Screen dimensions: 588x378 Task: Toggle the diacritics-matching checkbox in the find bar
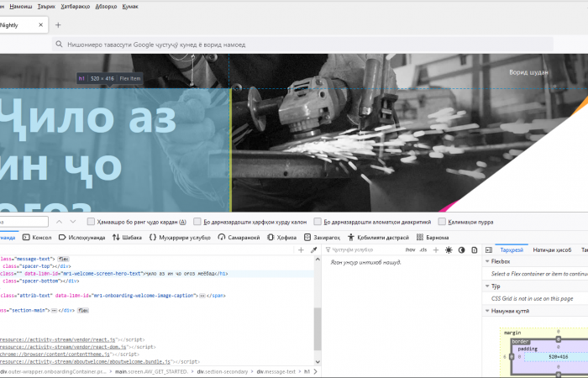pos(318,222)
